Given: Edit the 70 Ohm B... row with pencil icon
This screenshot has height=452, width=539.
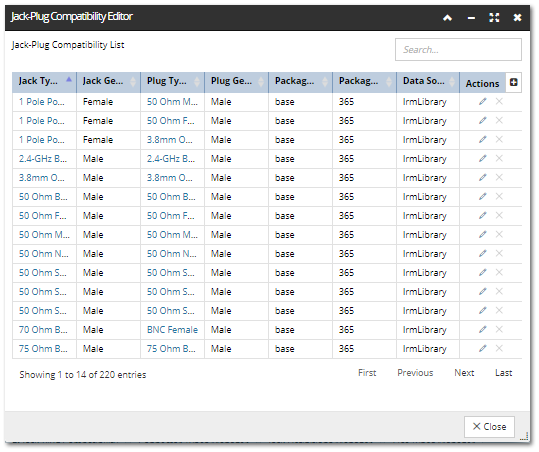Looking at the screenshot, I should point(483,330).
